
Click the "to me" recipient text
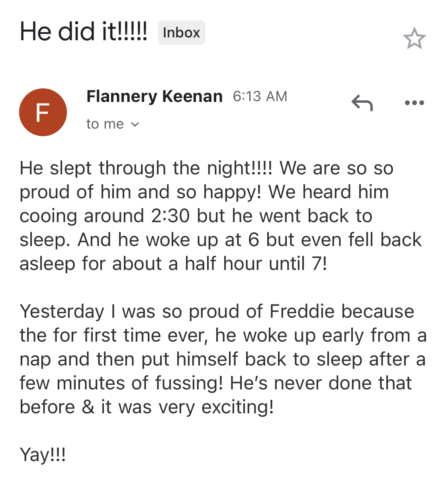tap(105, 124)
